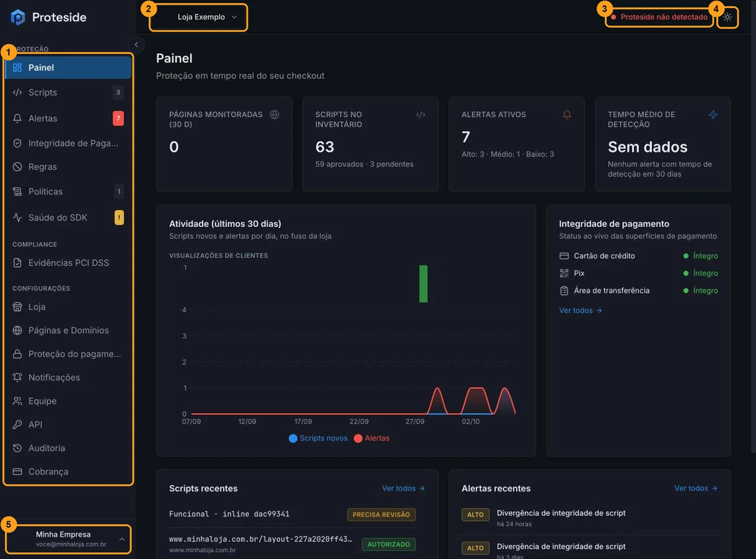
Task: Click the shield icon for Integridade de Pagamento
Action: click(17, 143)
